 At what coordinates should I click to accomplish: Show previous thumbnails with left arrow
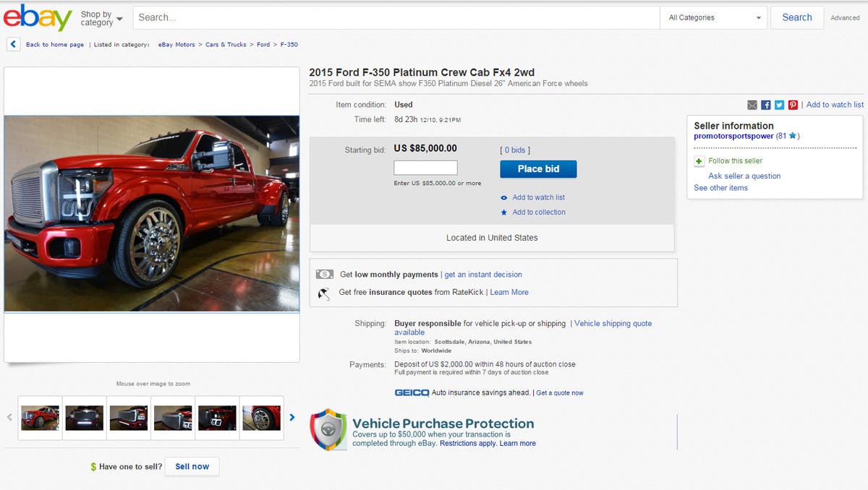point(9,417)
